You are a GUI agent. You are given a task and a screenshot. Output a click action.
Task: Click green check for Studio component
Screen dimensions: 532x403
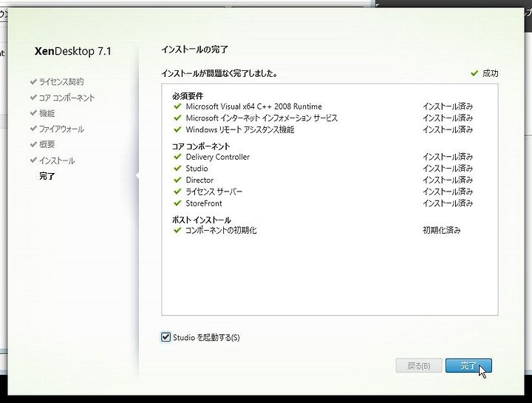(x=177, y=168)
